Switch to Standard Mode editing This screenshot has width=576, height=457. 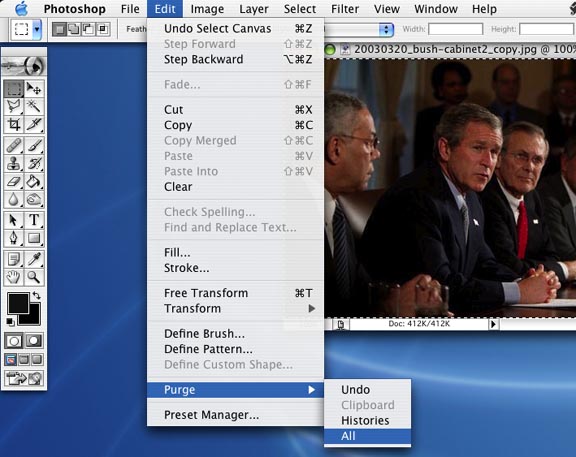pos(14,341)
